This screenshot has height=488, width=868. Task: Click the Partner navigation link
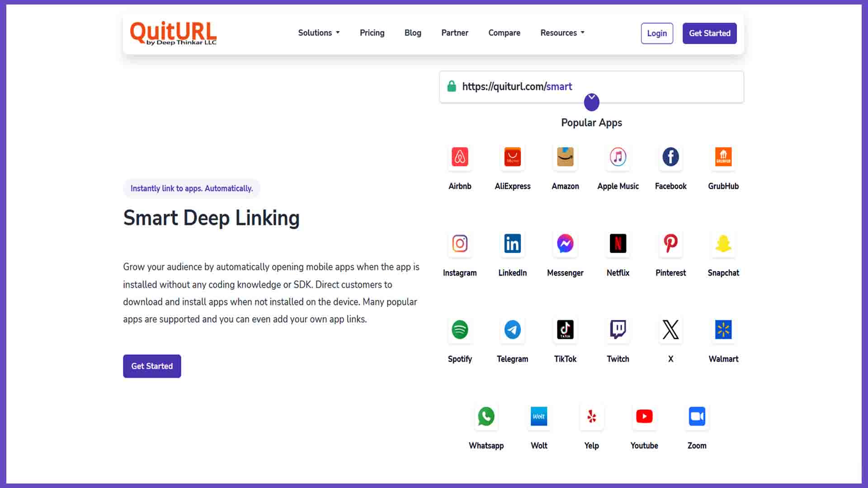455,33
